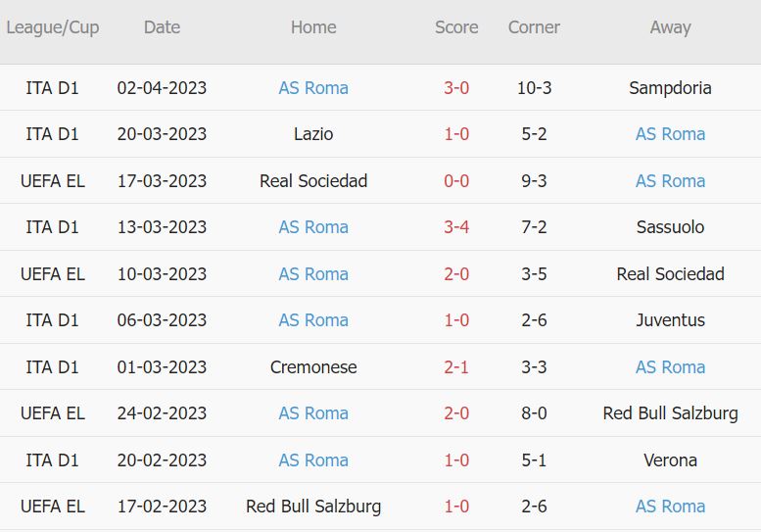This screenshot has height=532, width=761.
Task: Click the Verona away team name
Action: tap(670, 460)
